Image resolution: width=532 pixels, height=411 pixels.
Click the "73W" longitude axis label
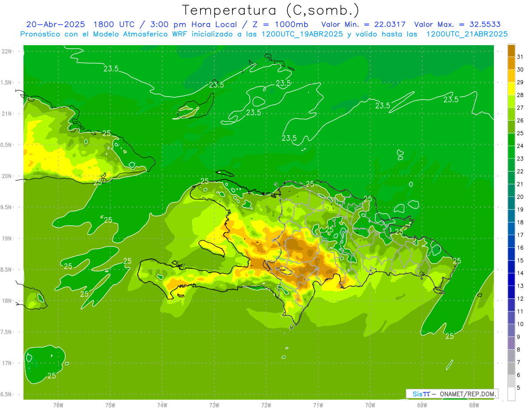click(214, 405)
